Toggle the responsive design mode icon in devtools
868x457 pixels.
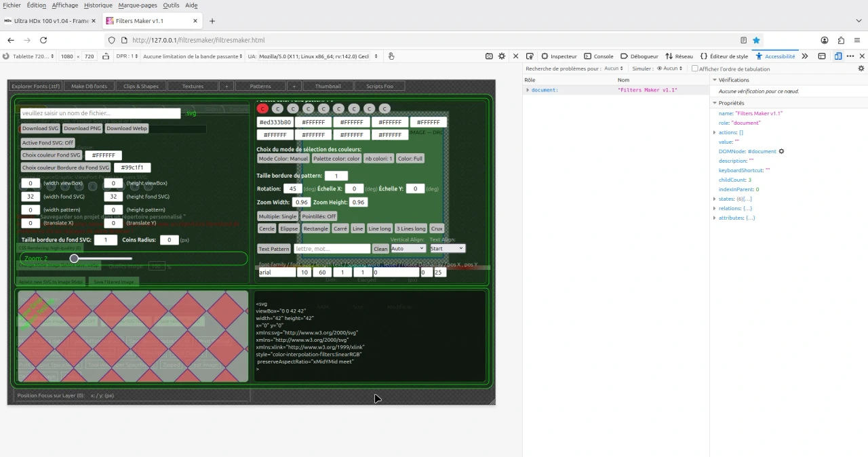[x=838, y=56]
